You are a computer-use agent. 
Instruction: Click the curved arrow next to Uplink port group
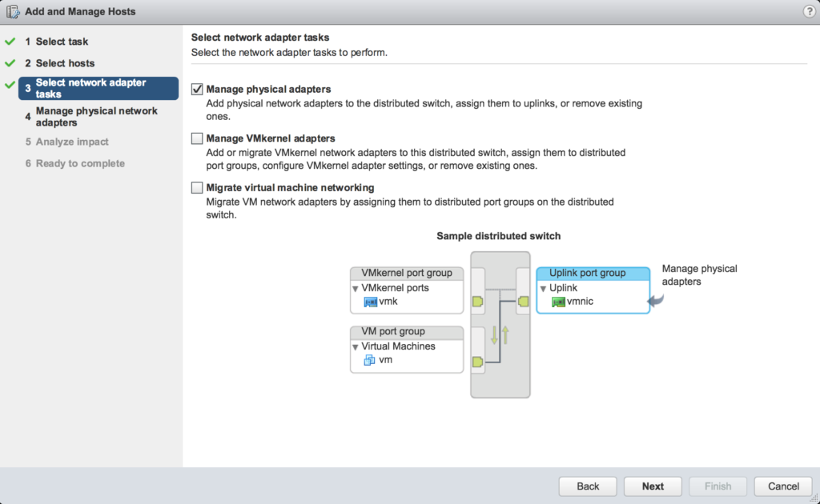(x=656, y=300)
